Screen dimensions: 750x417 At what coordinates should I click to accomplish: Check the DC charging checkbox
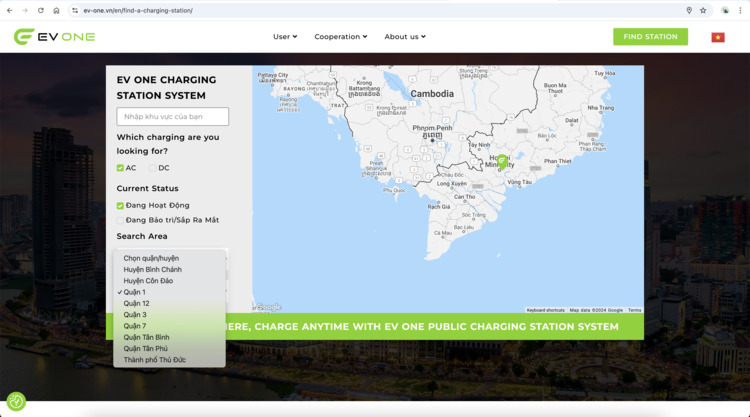point(153,168)
